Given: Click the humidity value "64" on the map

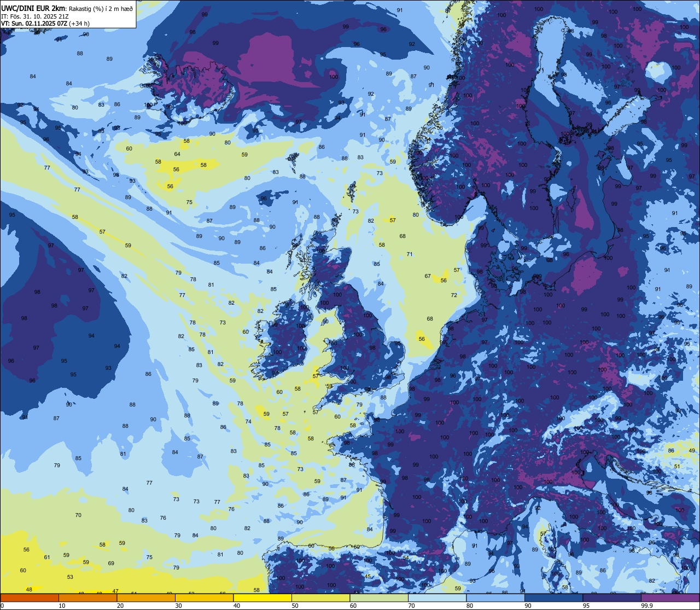Looking at the screenshot, I should tap(177, 154).
